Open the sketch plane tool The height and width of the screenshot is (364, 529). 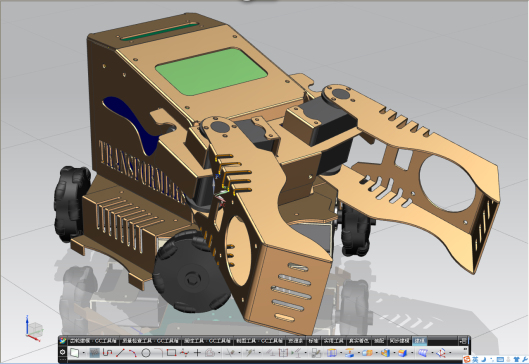pos(75,353)
